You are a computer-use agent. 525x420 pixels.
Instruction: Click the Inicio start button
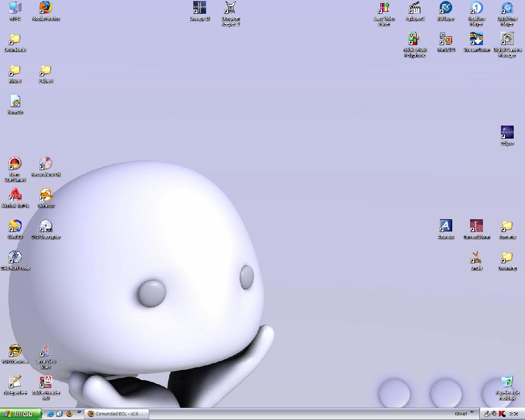pos(21,414)
